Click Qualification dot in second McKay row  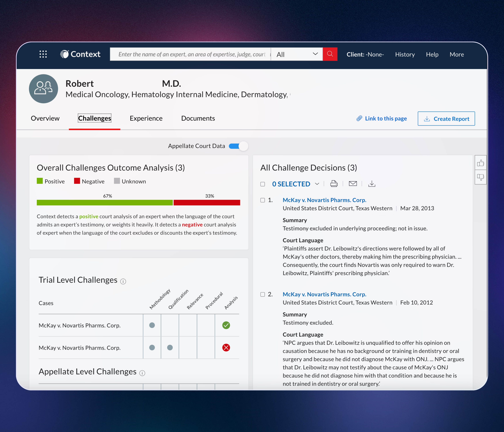pyautogui.click(x=170, y=348)
